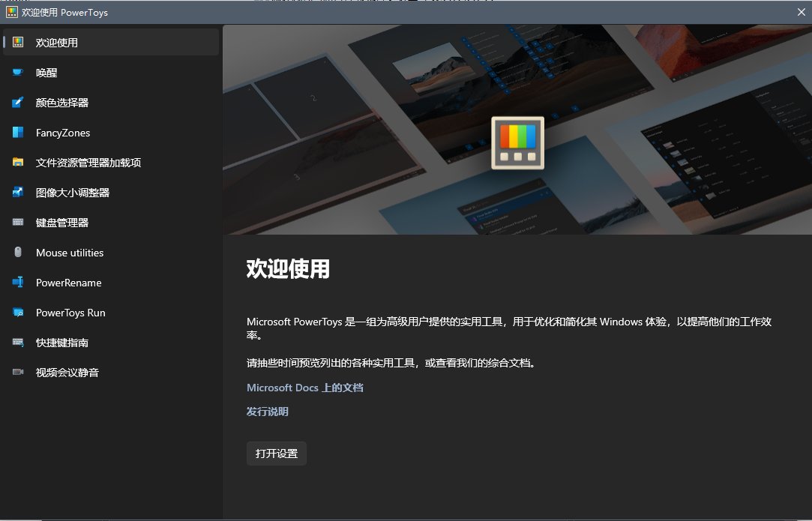Click the 颜色选择器 color picker icon
812x521 pixels.
click(18, 102)
